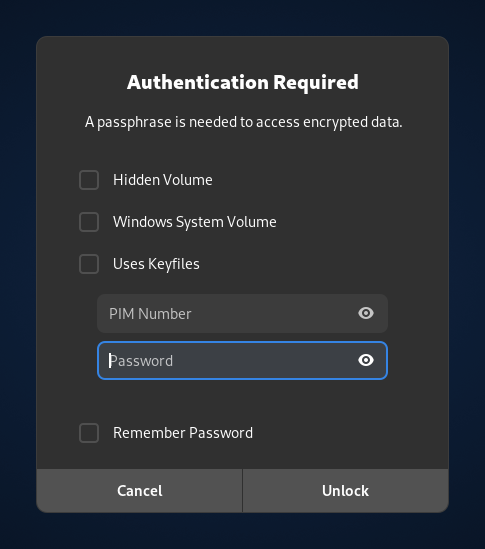This screenshot has height=549, width=485.
Task: Reveal the PIM Number with its eye icon
Action: point(366,313)
